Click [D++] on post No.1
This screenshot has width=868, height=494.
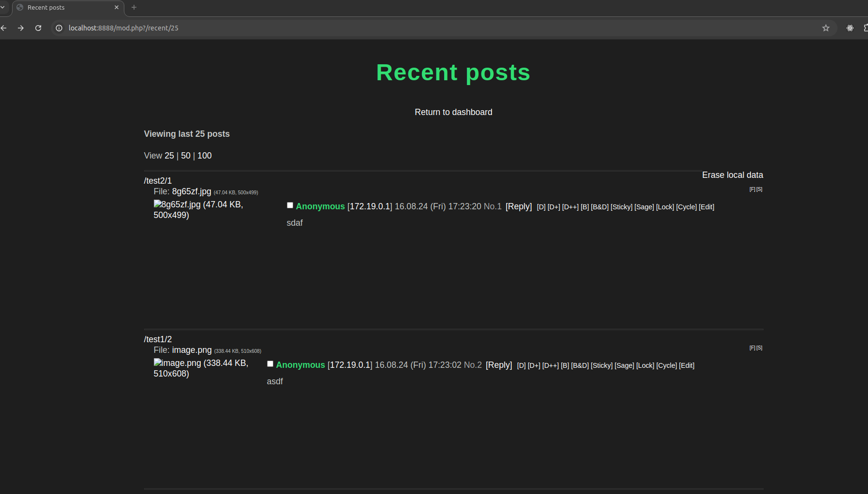(x=570, y=207)
